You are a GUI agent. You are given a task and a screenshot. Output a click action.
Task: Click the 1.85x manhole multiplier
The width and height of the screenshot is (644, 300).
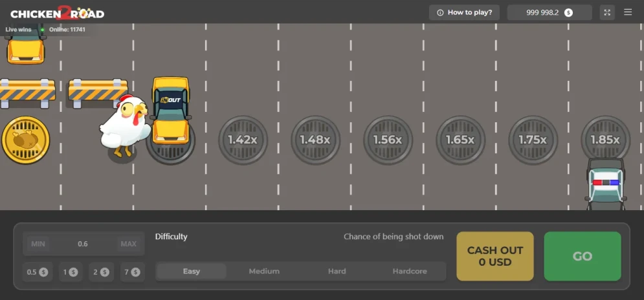[605, 140]
